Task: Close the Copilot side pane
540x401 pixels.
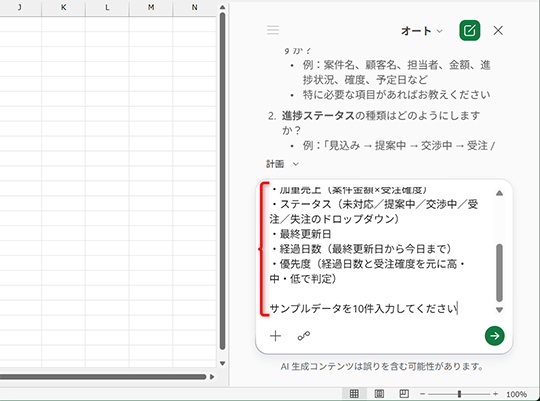Action: click(498, 30)
